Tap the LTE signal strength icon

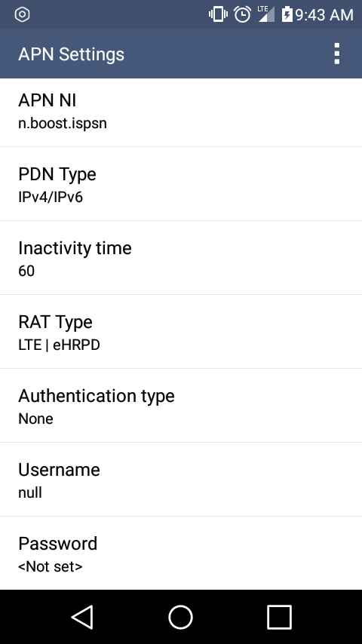coord(266,14)
